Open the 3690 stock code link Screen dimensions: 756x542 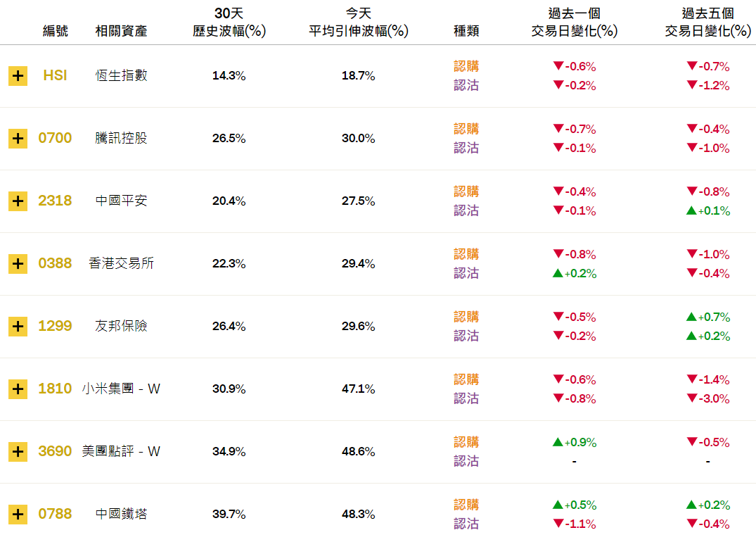click(55, 451)
